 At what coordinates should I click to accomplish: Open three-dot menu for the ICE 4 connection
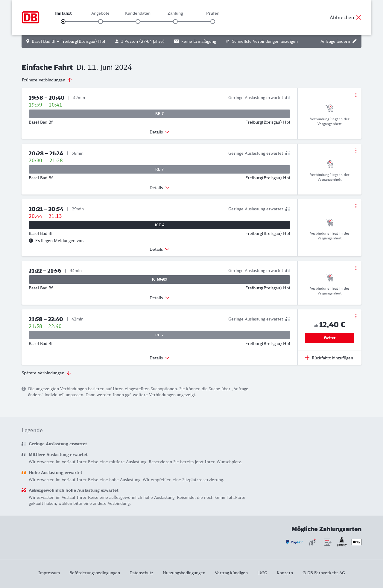356,206
